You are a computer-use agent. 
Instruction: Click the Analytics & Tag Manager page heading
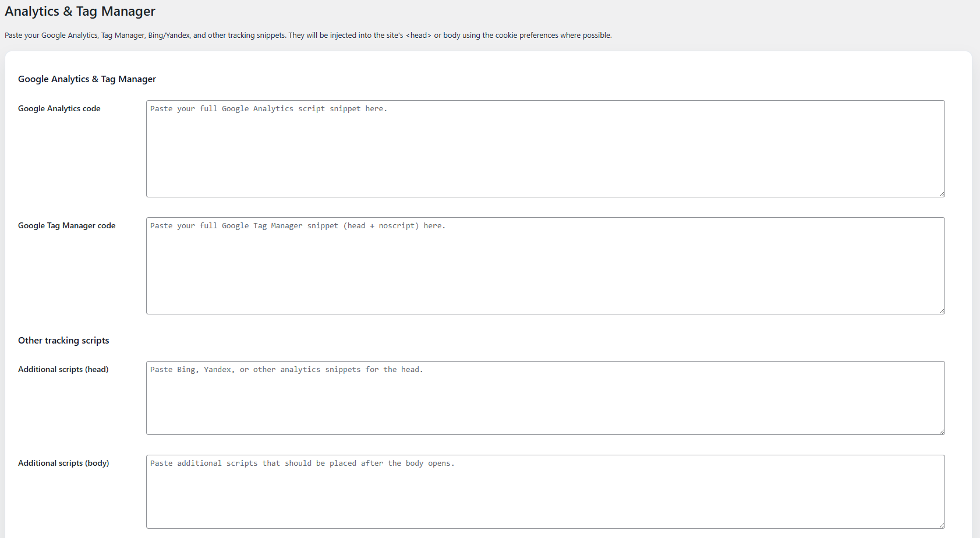point(80,12)
